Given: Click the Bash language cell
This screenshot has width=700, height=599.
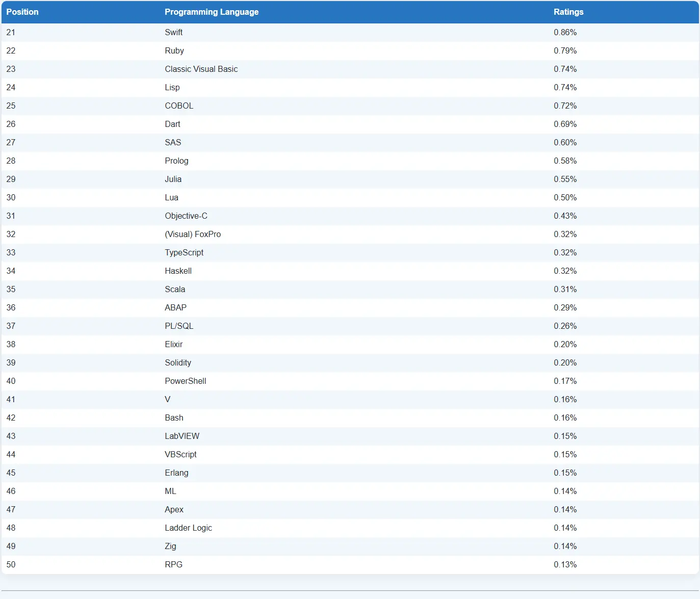Looking at the screenshot, I should pyautogui.click(x=174, y=418).
